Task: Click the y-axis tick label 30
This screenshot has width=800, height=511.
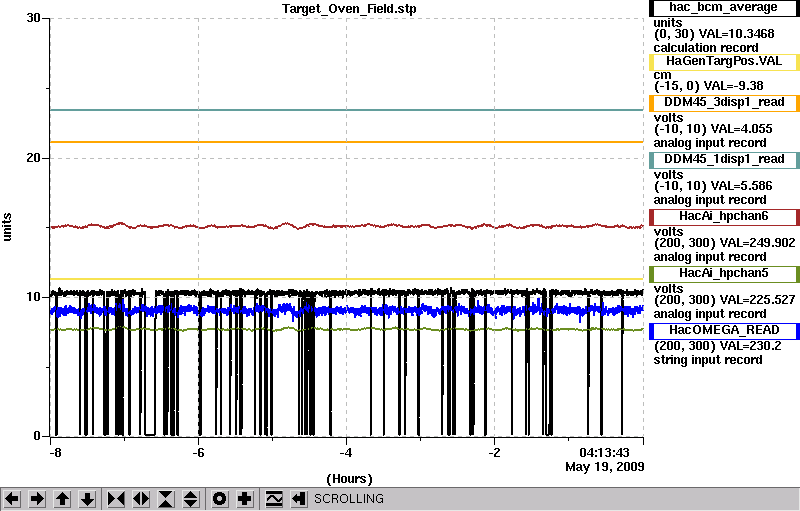Action: tap(33, 18)
